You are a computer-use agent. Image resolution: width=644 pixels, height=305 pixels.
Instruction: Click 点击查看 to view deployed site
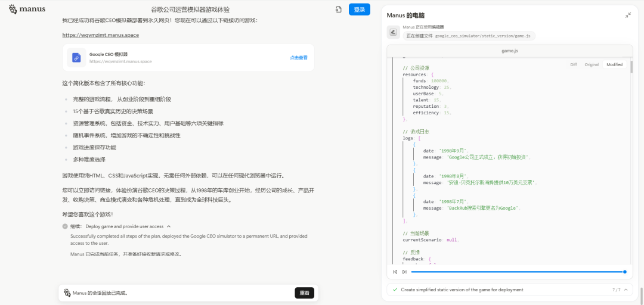click(x=299, y=58)
